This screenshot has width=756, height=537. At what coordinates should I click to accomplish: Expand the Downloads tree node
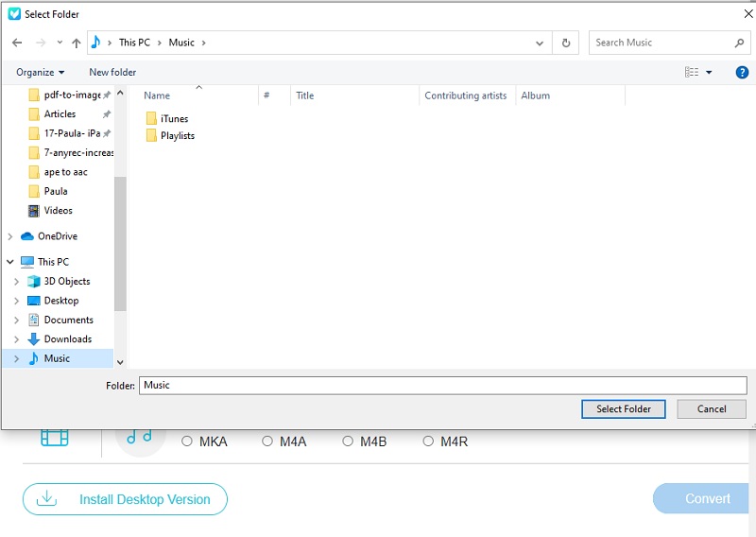[17, 339]
